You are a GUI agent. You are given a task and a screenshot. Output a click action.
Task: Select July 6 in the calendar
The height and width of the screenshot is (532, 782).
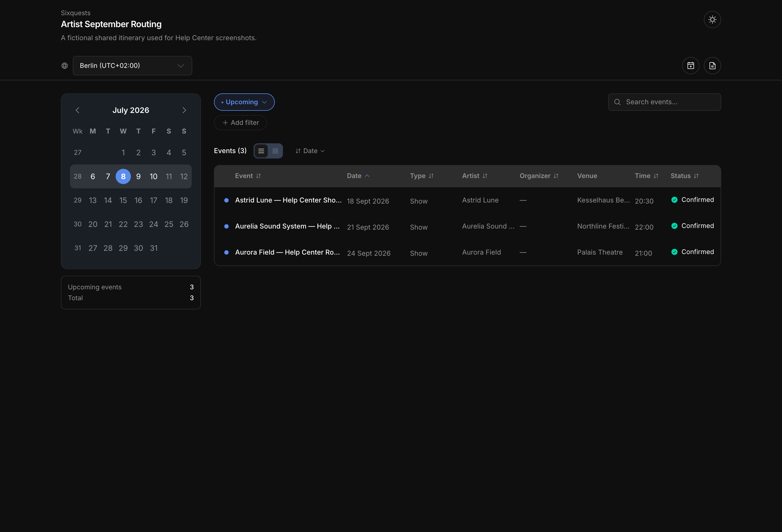93,176
